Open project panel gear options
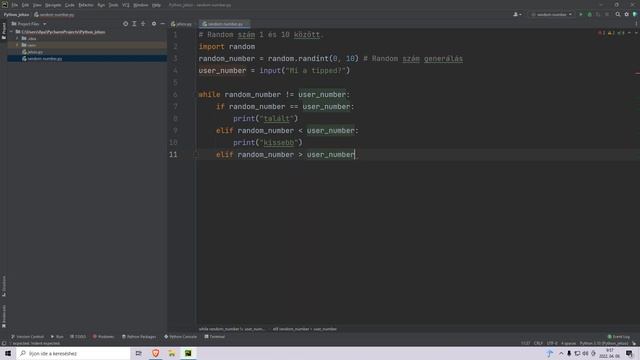The height and width of the screenshot is (360, 640). click(154, 24)
